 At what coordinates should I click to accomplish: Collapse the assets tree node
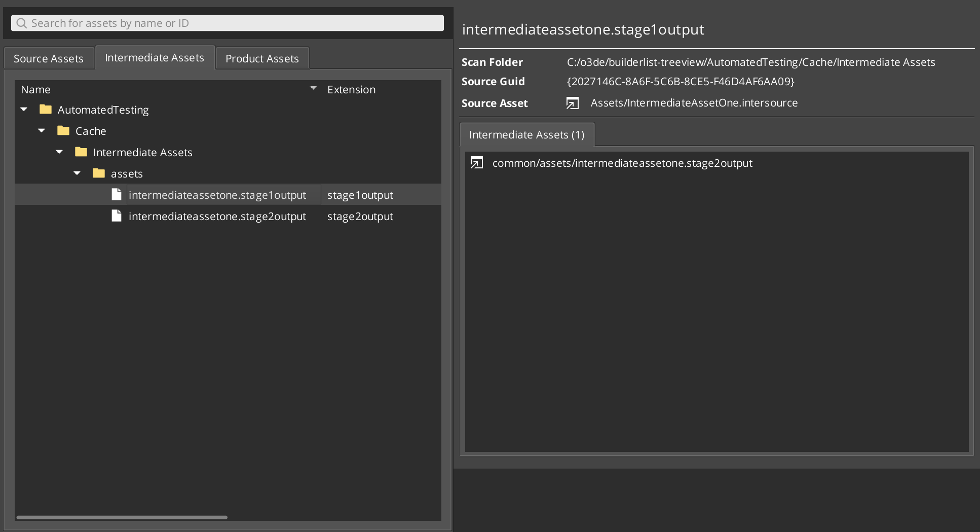click(77, 173)
